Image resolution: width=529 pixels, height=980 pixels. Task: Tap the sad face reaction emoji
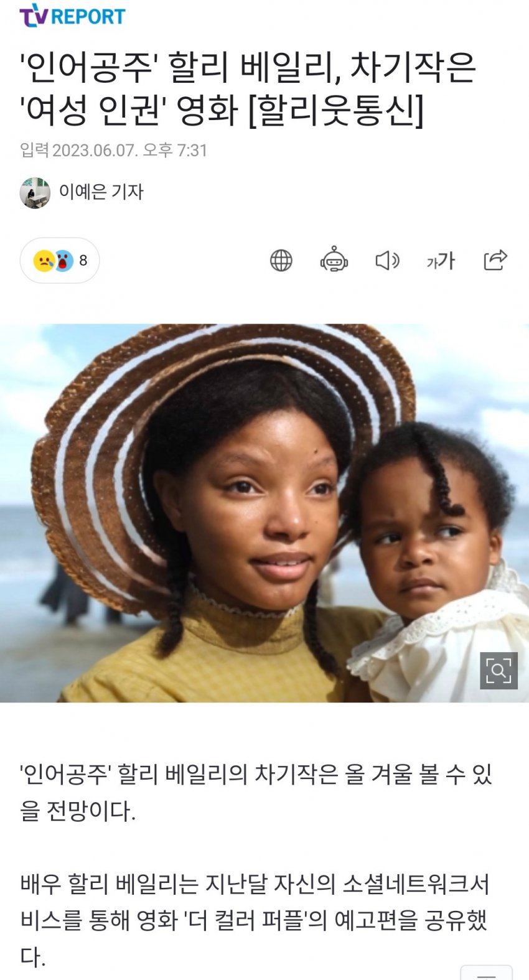(44, 260)
